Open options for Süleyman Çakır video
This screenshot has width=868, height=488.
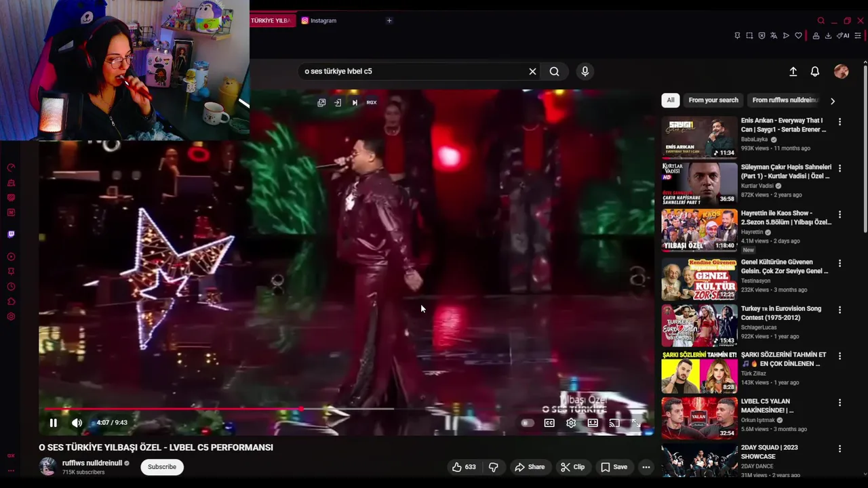point(840,168)
